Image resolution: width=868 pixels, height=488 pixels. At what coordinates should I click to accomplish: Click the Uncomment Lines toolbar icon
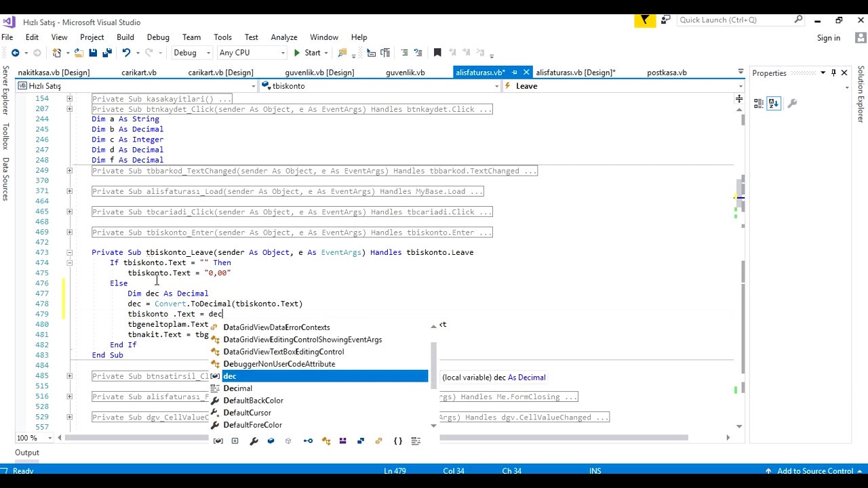point(418,53)
